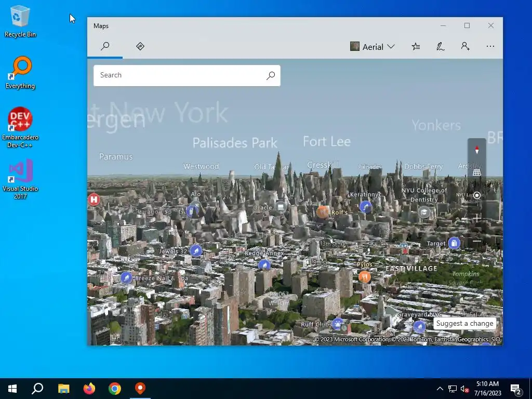This screenshot has height=399, width=532.
Task: Click the Recycle Bin desktop icon
Action: tap(20, 21)
